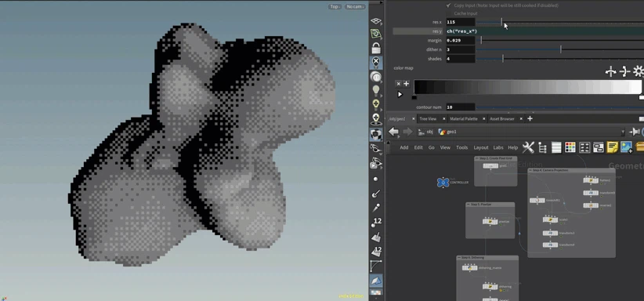644x301 pixels.
Task: Toggle the high quality lighting bulb icon
Action: pos(376,104)
